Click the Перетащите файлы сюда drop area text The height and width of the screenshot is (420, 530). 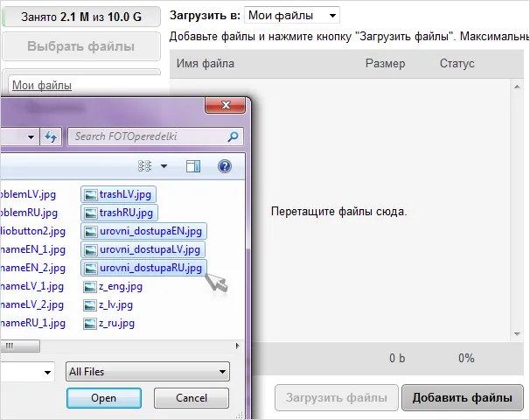339,212
